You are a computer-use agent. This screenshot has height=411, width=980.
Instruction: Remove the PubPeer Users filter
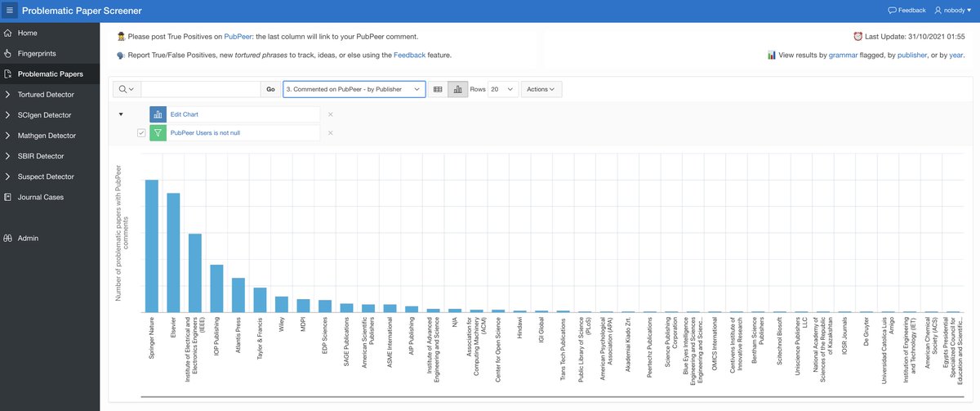[330, 132]
